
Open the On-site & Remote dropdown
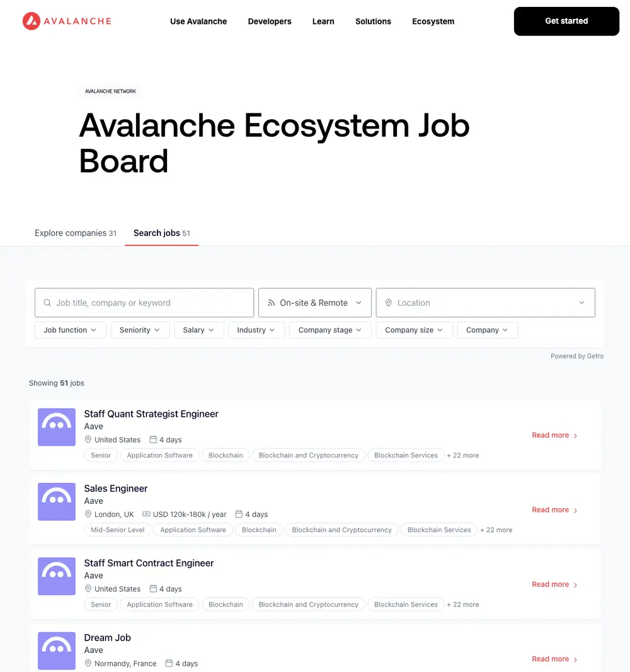point(315,303)
